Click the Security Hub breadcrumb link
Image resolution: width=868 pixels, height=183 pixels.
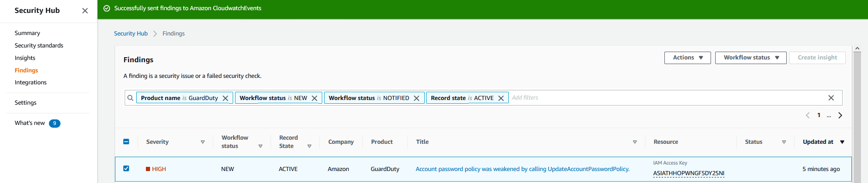click(131, 34)
